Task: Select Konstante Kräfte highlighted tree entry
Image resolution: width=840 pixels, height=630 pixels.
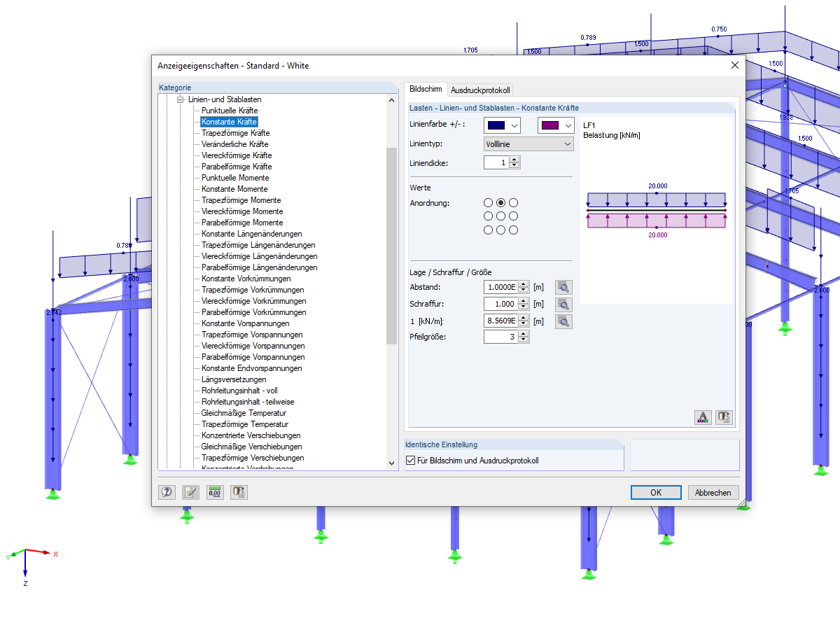Action: [230, 122]
